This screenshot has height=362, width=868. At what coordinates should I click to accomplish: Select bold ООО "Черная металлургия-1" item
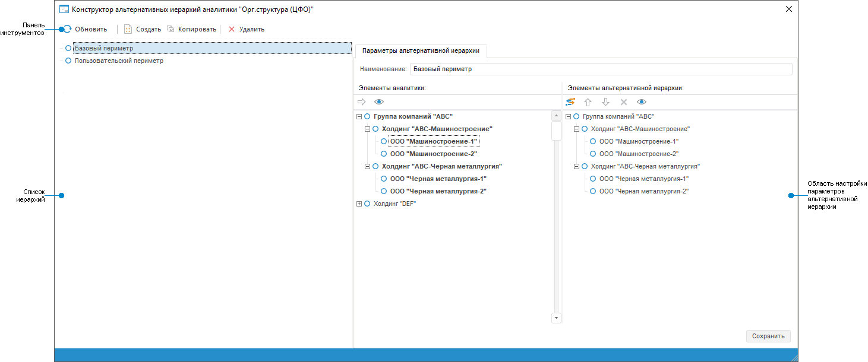pos(438,179)
